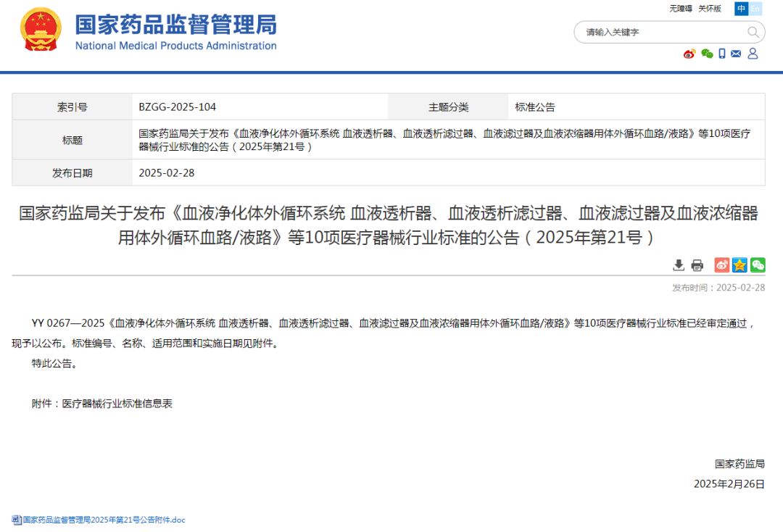Click the large announcement headline
Screen dimensions: 783x532
click(x=389, y=225)
